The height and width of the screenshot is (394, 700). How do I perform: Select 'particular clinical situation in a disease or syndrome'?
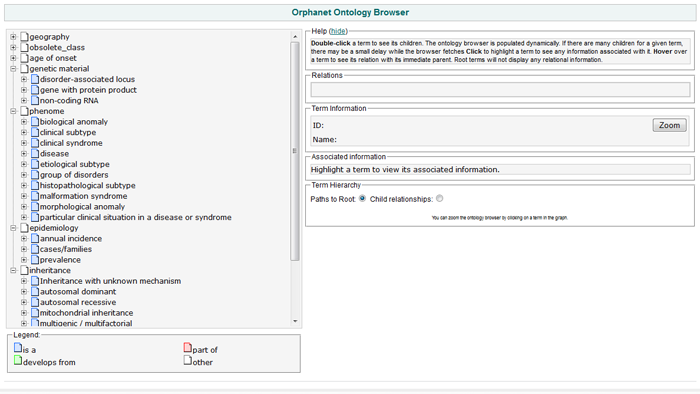136,217
